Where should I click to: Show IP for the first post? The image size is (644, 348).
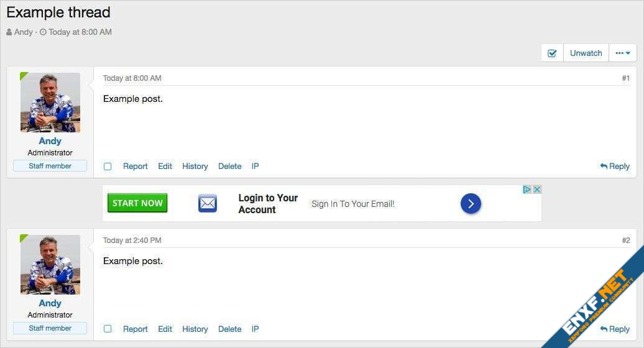pos(255,167)
